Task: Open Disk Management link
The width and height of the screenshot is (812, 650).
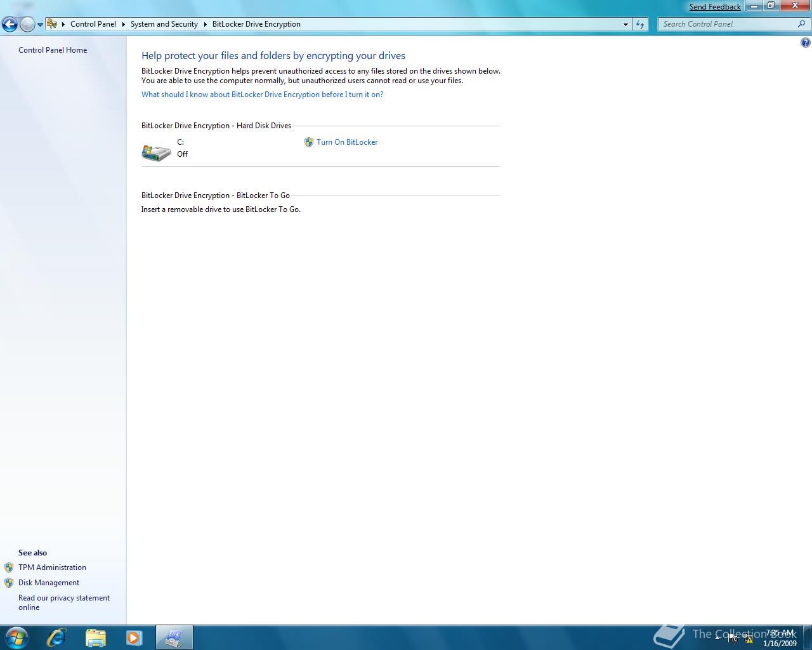Action: coord(49,583)
